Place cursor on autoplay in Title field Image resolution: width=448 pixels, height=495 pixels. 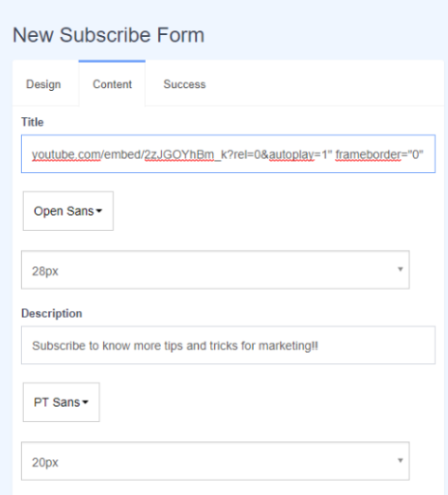[x=292, y=154]
